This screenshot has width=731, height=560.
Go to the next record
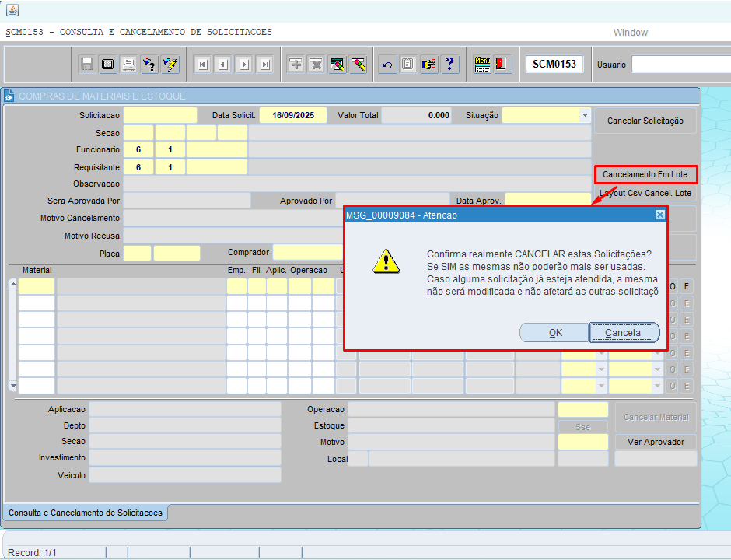click(243, 65)
